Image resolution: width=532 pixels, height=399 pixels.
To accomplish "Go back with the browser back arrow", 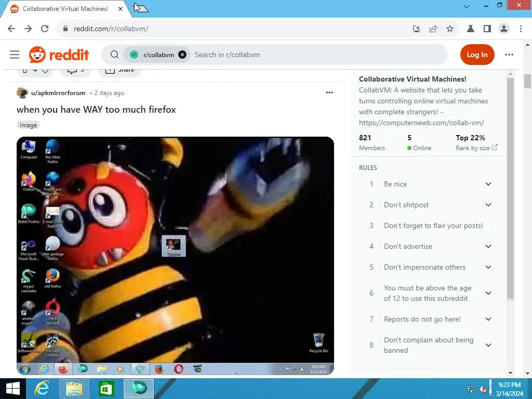I will 11,29.
